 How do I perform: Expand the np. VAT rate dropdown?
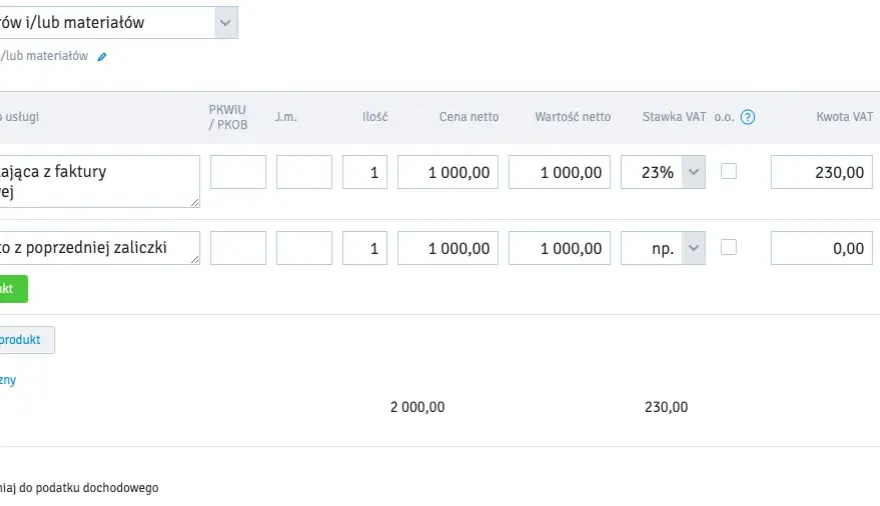(694, 248)
